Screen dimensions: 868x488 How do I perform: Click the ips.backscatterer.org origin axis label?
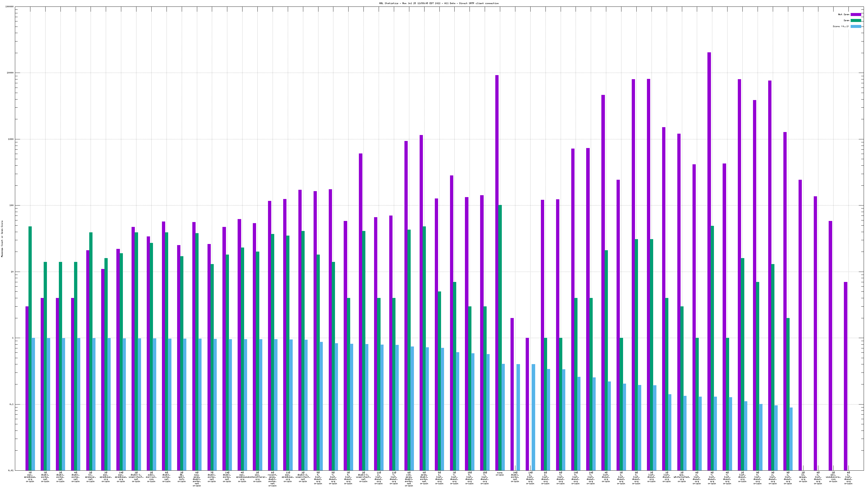pyautogui.click(x=257, y=477)
